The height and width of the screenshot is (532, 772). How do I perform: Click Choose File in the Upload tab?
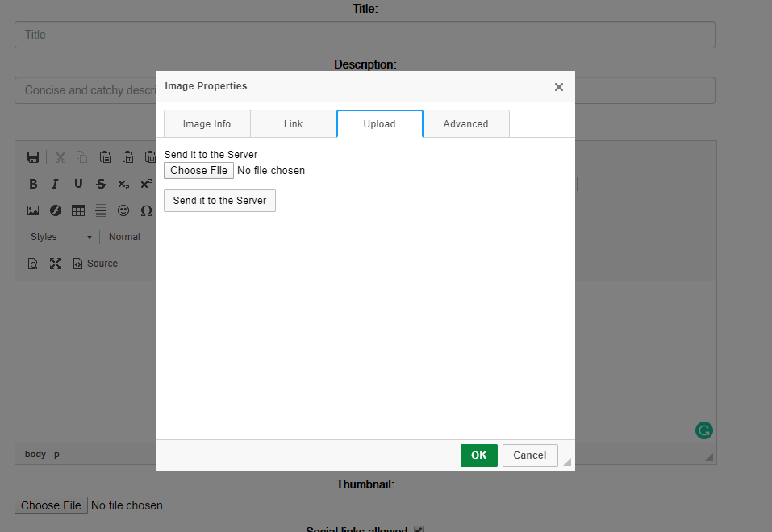[198, 171]
